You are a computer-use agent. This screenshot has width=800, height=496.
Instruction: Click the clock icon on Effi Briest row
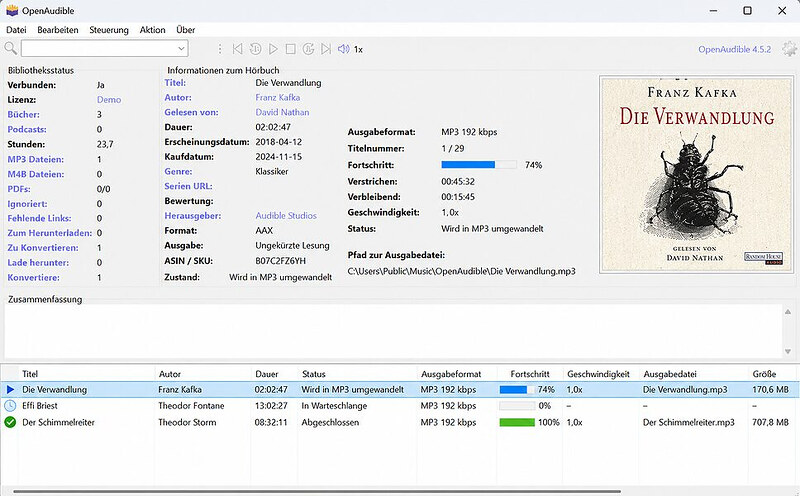click(10, 406)
